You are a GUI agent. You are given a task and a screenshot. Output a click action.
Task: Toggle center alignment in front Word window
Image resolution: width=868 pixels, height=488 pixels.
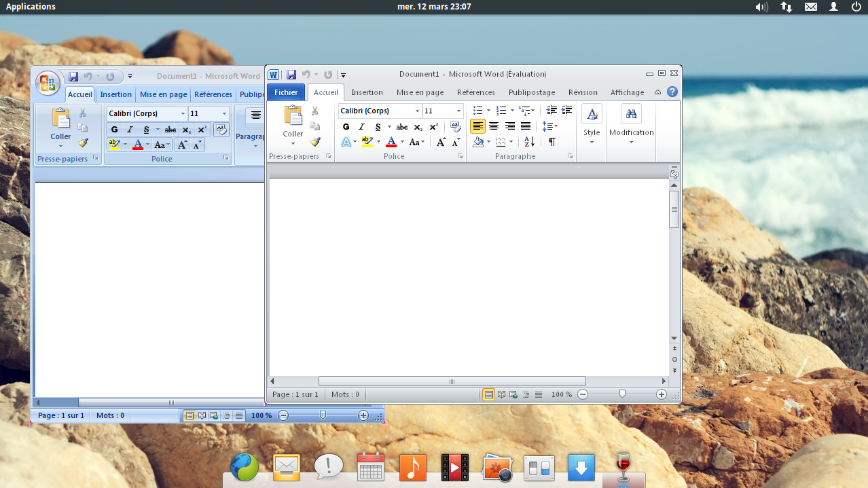pyautogui.click(x=494, y=126)
